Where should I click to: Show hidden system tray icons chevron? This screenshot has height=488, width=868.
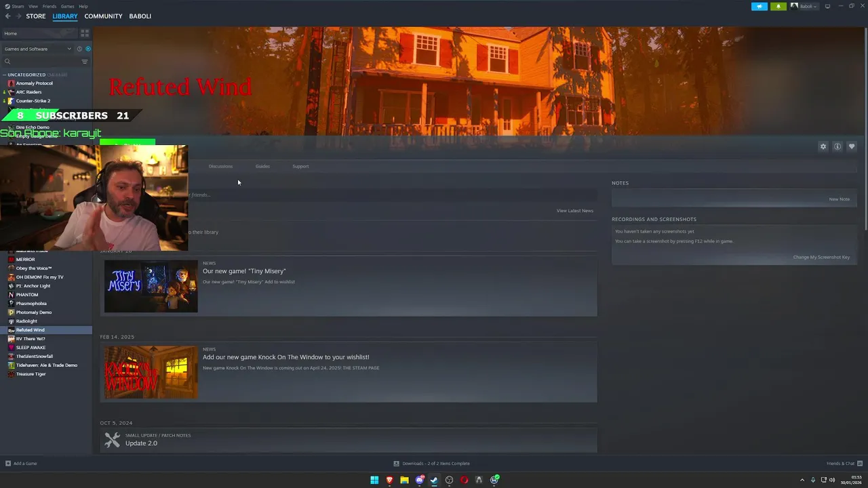click(802, 480)
